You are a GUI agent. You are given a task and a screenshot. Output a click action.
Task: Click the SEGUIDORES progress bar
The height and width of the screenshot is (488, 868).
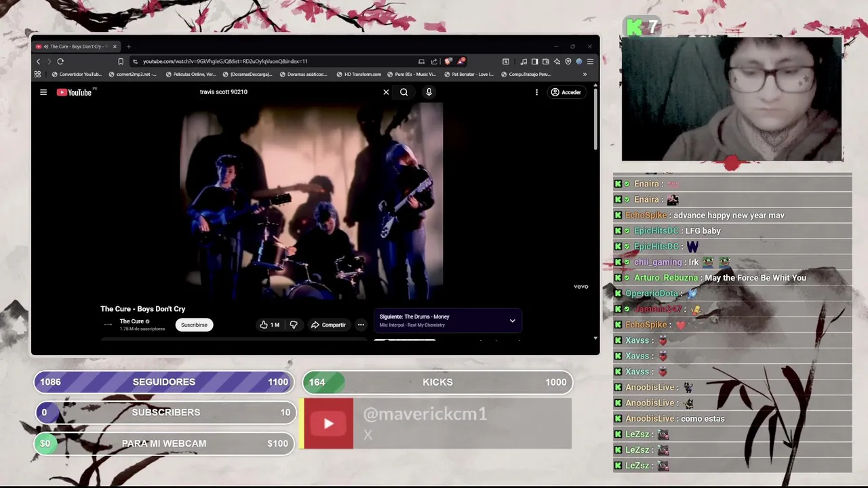pos(164,382)
